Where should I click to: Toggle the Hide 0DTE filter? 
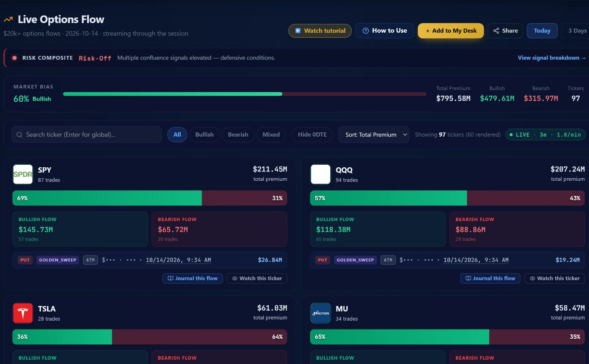pyautogui.click(x=312, y=135)
